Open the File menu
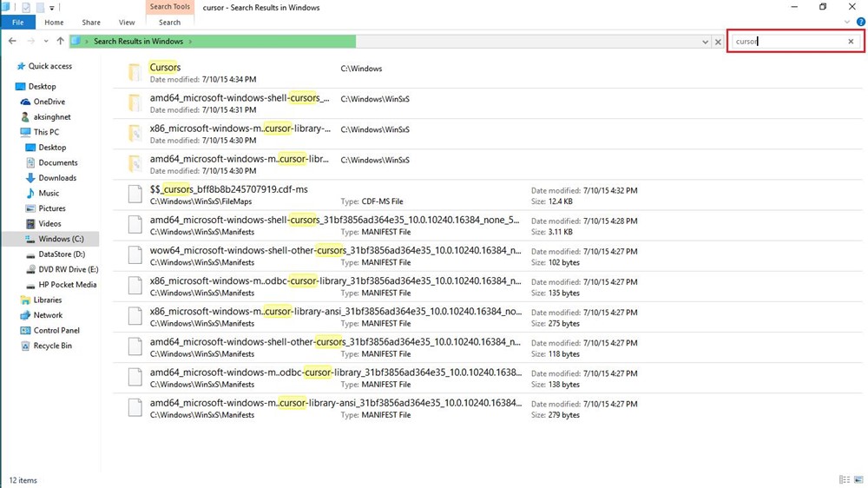868x488 pixels. pyautogui.click(x=17, y=23)
